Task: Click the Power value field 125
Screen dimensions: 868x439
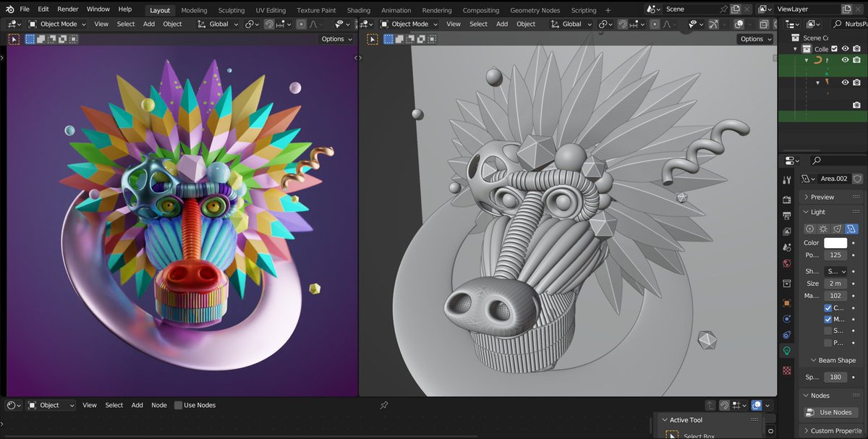Action: pos(835,255)
